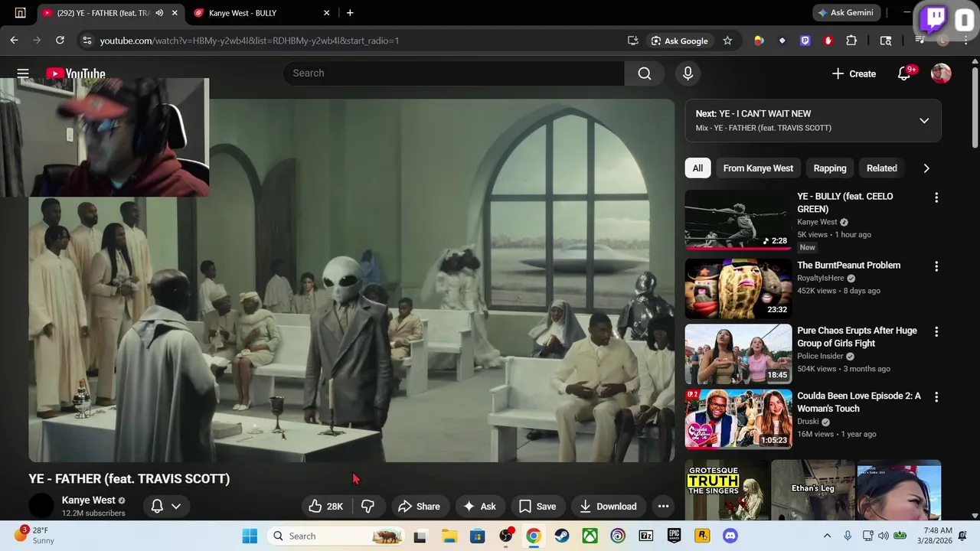Click the Kanye West channel avatar
The height and width of the screenshot is (551, 980).
pyautogui.click(x=41, y=506)
